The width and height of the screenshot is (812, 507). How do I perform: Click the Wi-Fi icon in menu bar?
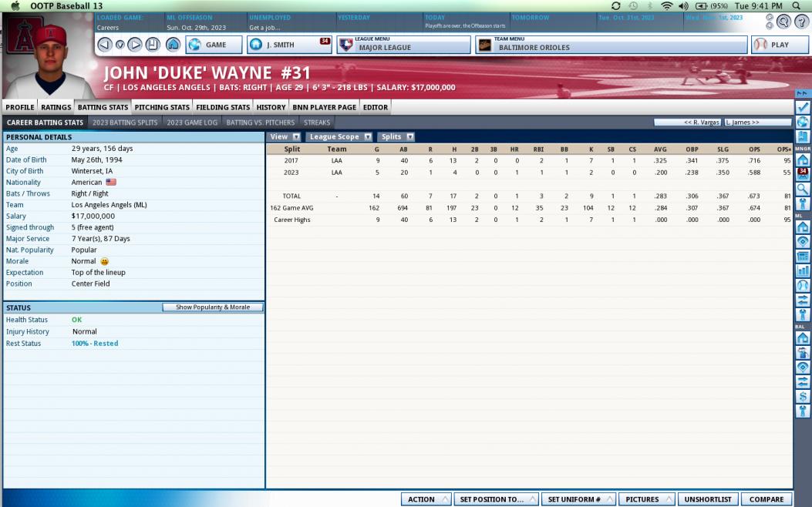(667, 5)
